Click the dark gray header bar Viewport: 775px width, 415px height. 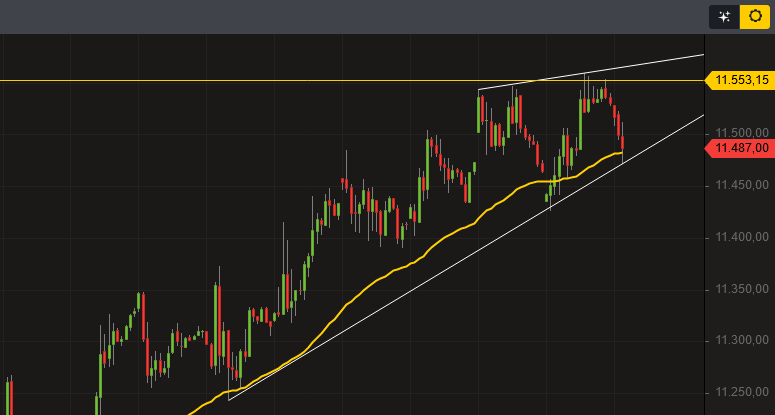350,17
